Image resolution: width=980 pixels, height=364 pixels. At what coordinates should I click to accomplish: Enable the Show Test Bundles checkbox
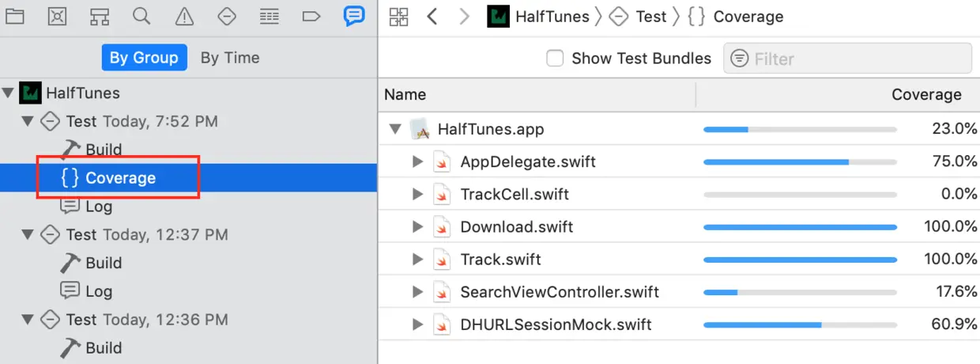click(556, 58)
